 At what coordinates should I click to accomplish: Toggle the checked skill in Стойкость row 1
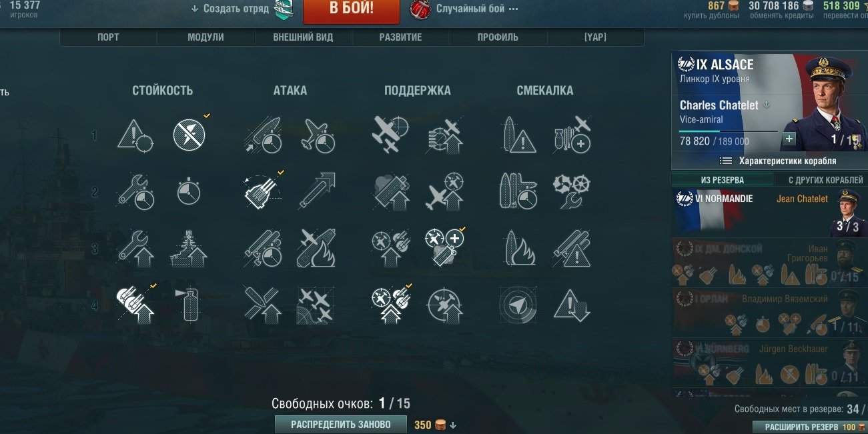190,134
